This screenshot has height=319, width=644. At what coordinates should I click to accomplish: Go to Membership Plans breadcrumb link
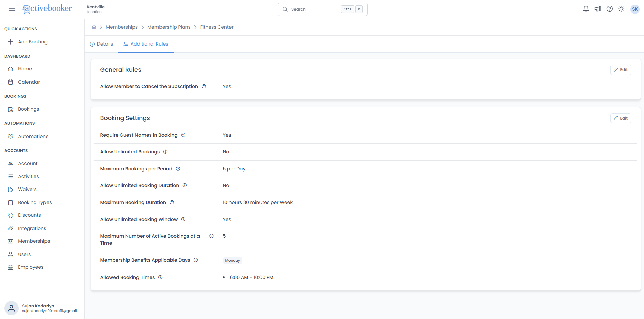pos(169,27)
